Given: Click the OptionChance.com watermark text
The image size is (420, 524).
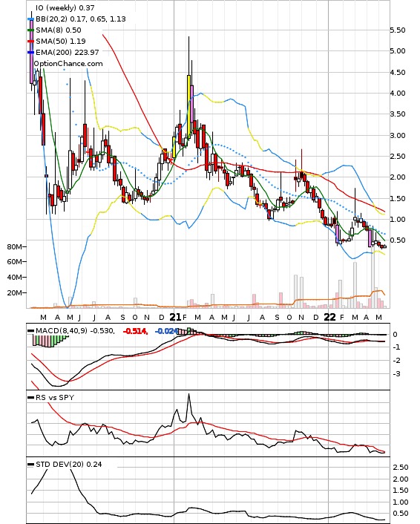Looking at the screenshot, I should (68, 64).
